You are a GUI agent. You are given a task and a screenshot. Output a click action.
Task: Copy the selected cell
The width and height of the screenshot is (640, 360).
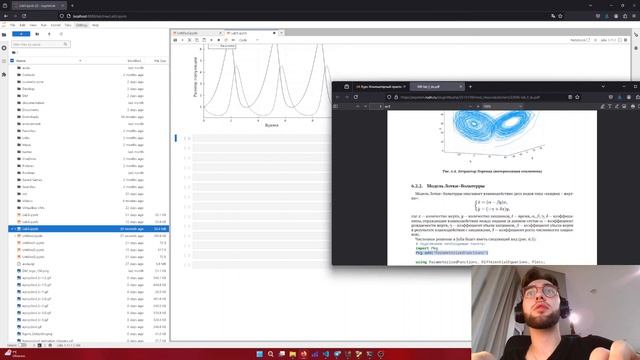click(197, 40)
